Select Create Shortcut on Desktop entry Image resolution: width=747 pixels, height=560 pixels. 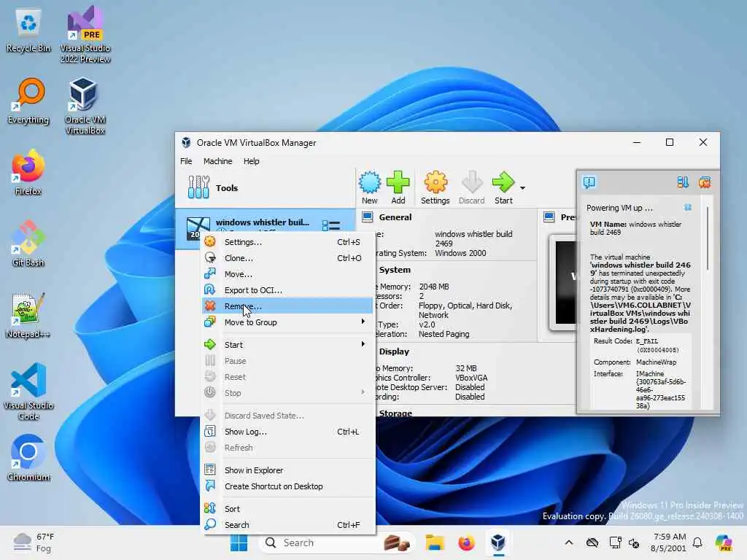coord(287,486)
